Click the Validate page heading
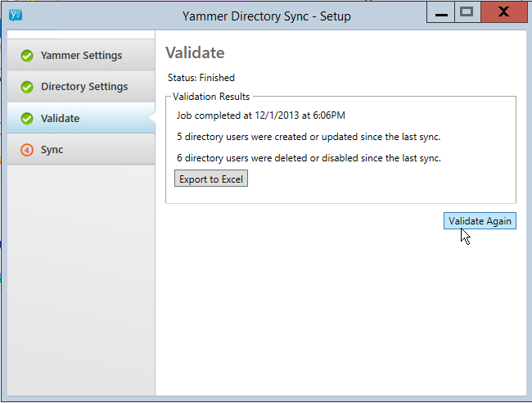Viewport: 532px width, 403px height. pyautogui.click(x=195, y=53)
